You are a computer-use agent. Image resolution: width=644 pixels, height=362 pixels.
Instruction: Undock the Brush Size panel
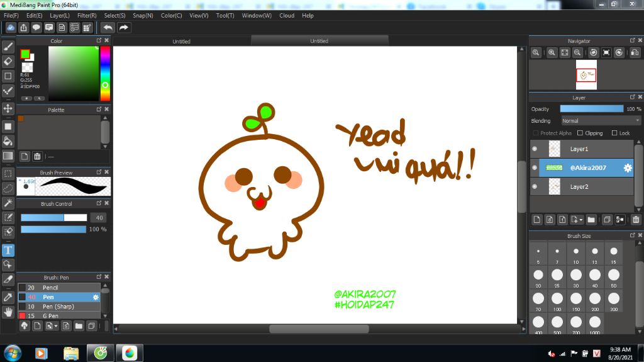pos(633,235)
